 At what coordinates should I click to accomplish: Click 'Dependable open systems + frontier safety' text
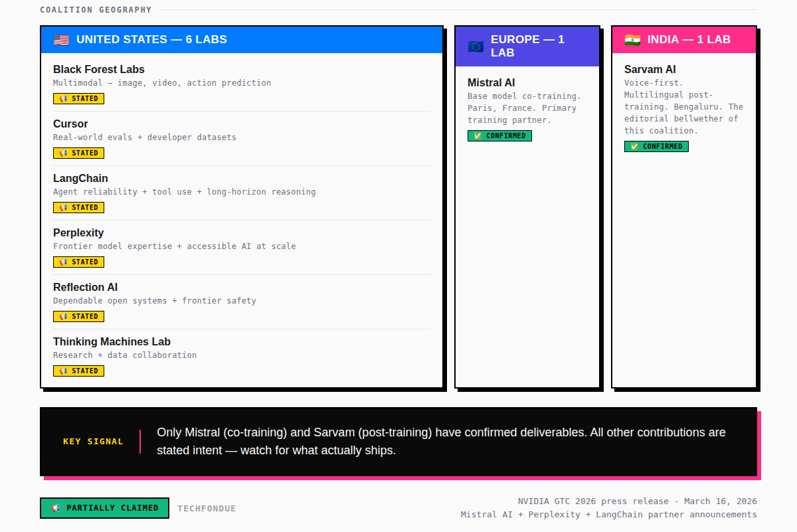point(155,301)
